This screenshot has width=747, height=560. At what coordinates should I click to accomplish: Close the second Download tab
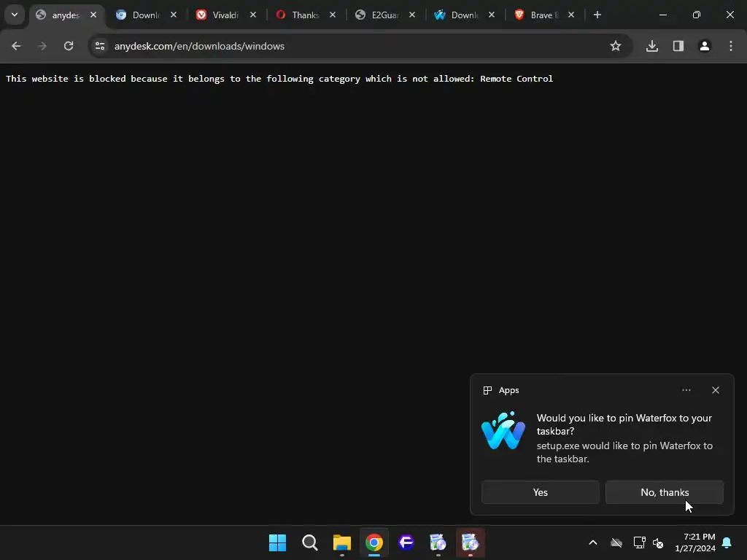(174, 15)
